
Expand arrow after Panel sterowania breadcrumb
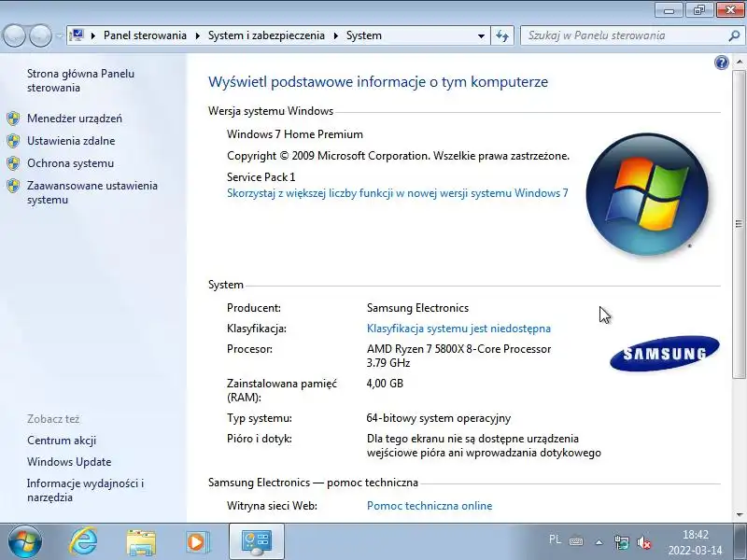point(198,35)
